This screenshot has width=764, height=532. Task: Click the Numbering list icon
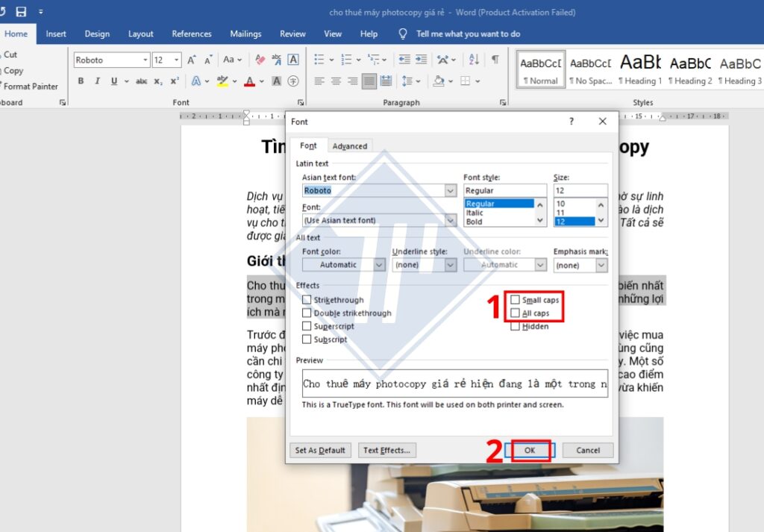coord(346,60)
